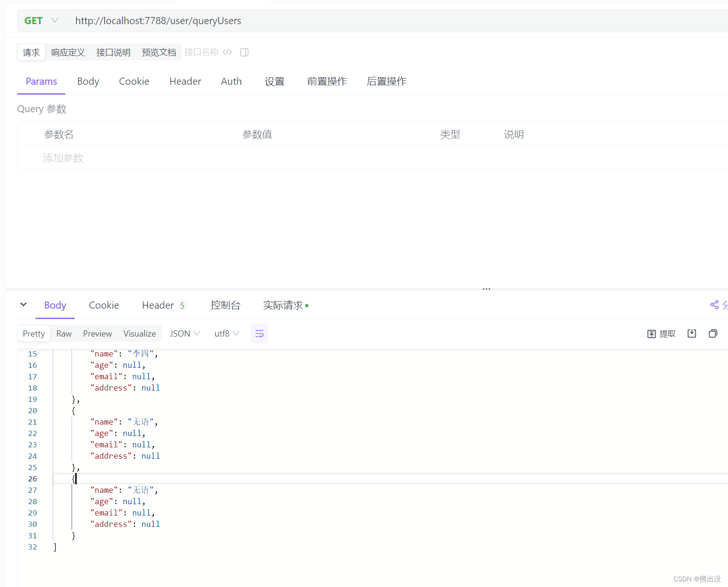Click "age": null on line 16

point(118,365)
